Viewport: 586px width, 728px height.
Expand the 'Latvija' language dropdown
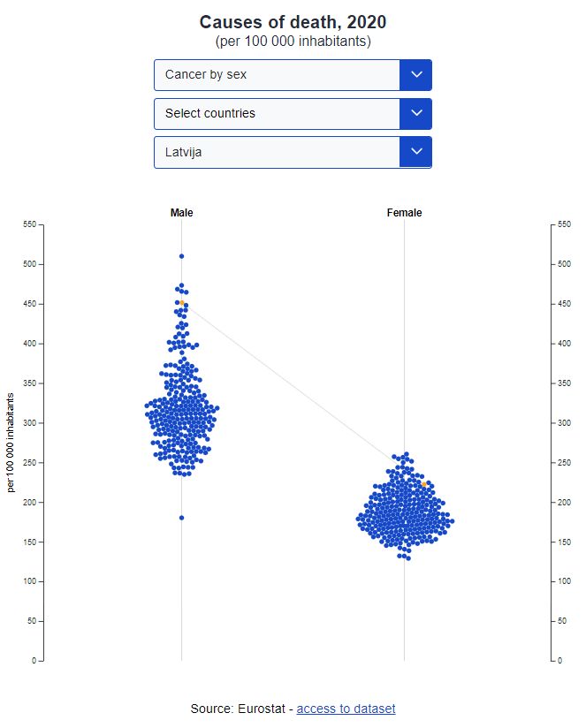277,152
